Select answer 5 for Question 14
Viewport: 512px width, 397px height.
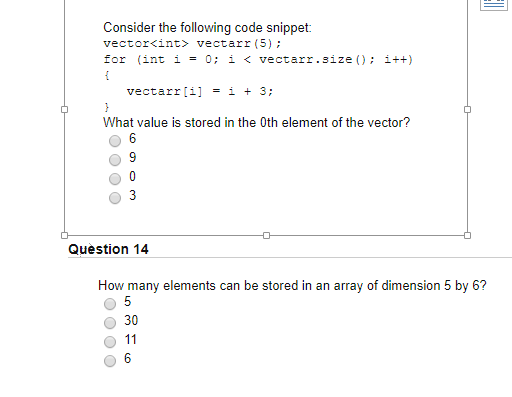tap(110, 304)
